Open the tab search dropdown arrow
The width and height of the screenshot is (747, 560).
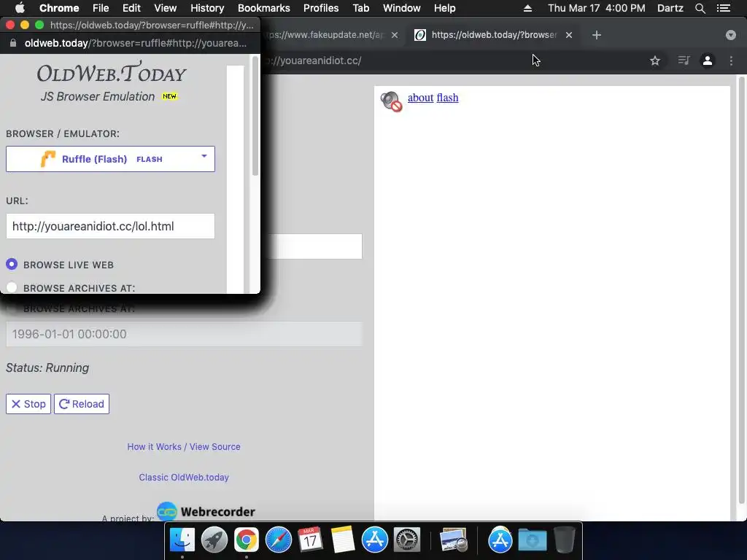pos(731,35)
